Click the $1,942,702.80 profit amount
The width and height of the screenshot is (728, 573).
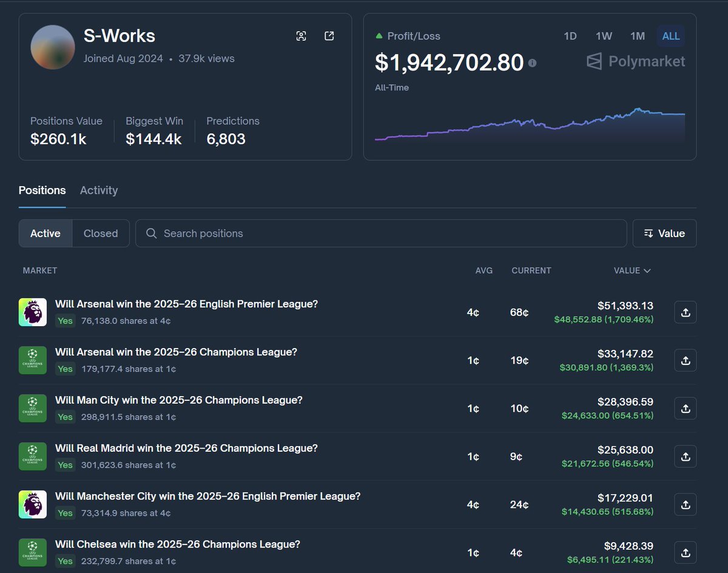[x=449, y=62]
